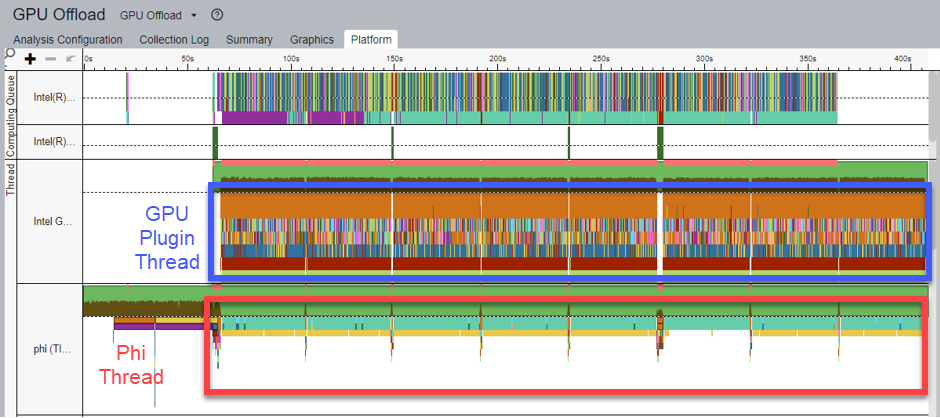Click the undo zoom arrow icon
This screenshot has width=940, height=418.
69,60
